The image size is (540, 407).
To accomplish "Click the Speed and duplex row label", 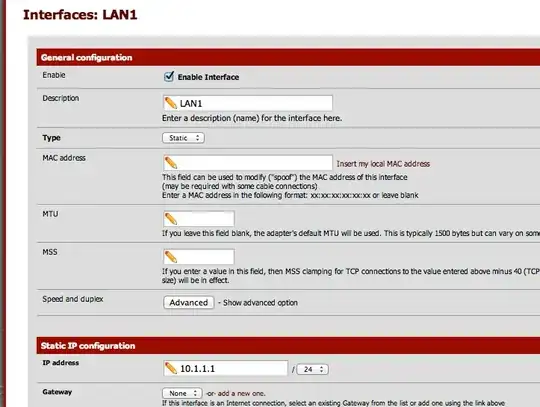I will tap(73, 299).
